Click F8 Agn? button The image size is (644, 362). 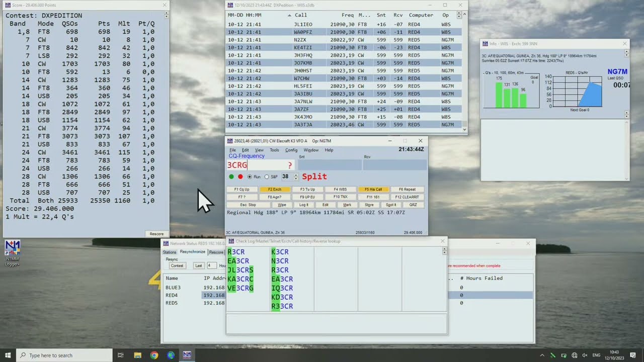point(275,197)
